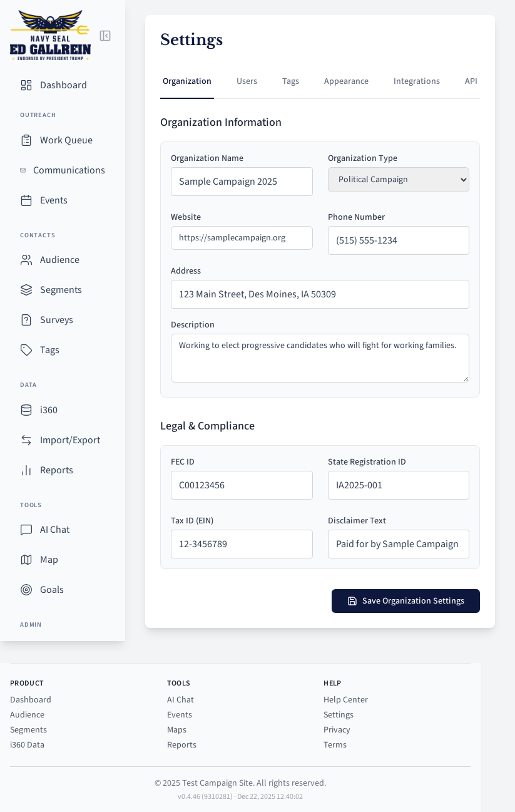
Task: Select Import/Export in the sidebar
Action: coord(69,440)
